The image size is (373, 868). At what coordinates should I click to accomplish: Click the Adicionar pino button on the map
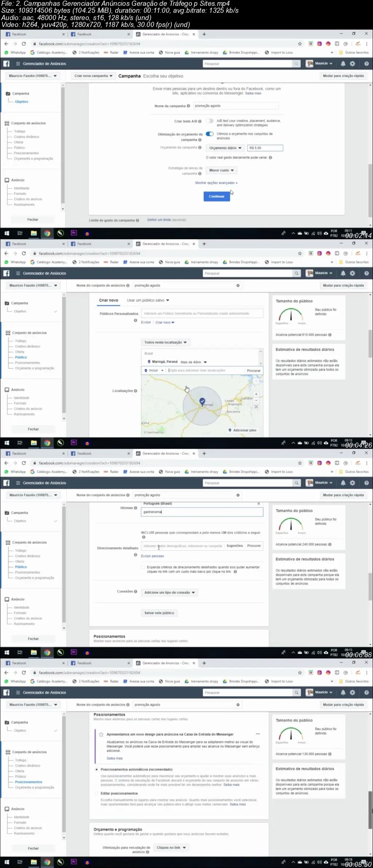[243, 430]
